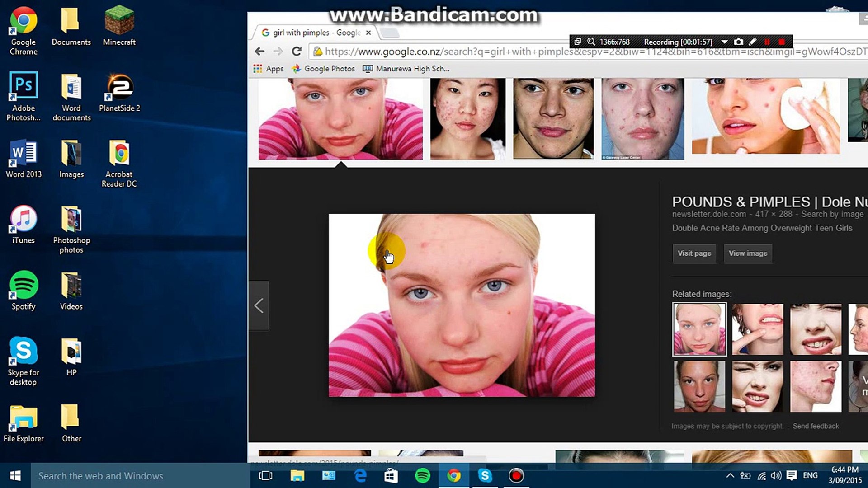Image resolution: width=868 pixels, height=488 pixels.
Task: Open the HP folder on desktop
Action: click(71, 357)
